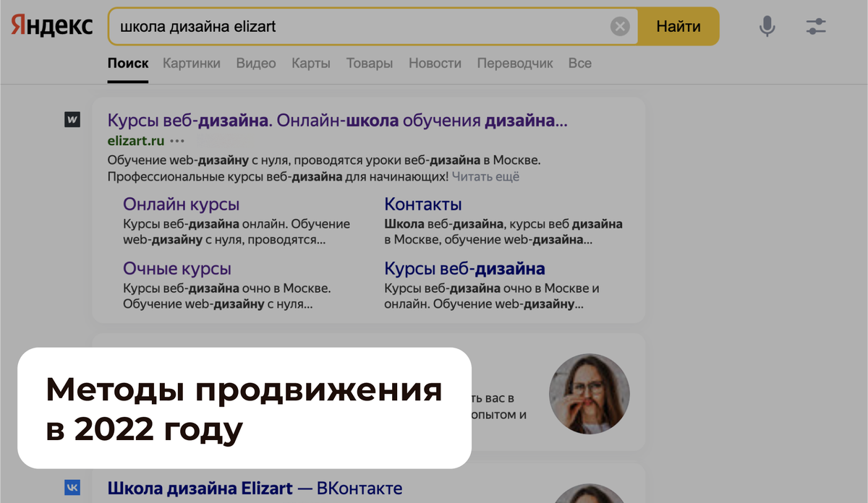The width and height of the screenshot is (868, 503).
Task: Open the Новости tab
Action: pos(435,64)
